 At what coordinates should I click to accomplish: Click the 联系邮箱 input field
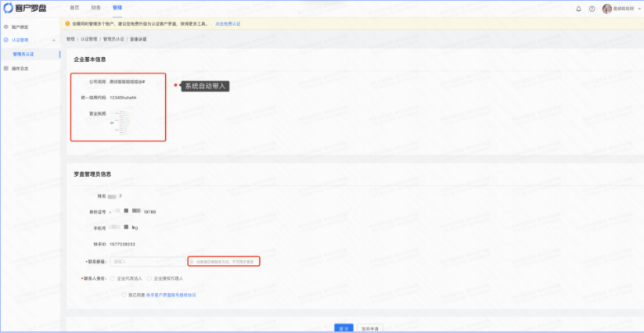(146, 261)
